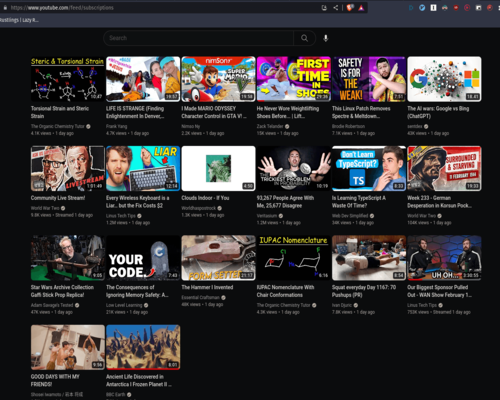500x400 pixels.
Task: Open YOUR CODE memory safety thumbnail
Action: [x=143, y=258]
